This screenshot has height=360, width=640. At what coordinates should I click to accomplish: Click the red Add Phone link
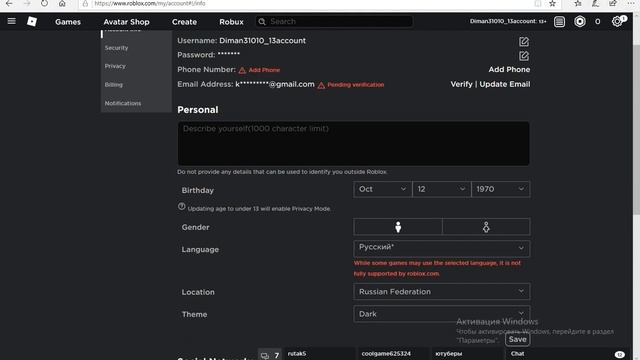tap(264, 70)
